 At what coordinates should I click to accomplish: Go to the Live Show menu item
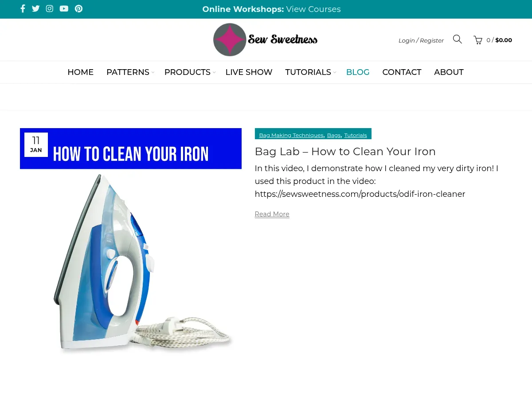click(x=249, y=72)
